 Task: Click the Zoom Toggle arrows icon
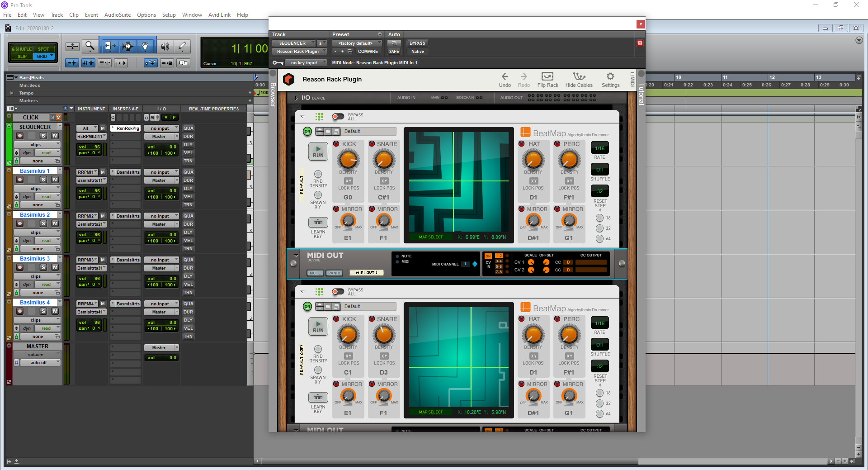pos(72,46)
